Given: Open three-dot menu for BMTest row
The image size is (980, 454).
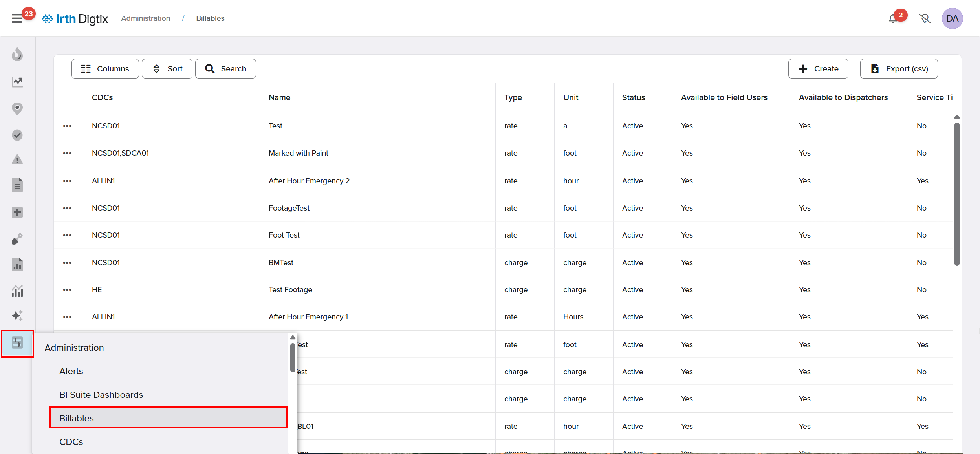Looking at the screenshot, I should (67, 263).
